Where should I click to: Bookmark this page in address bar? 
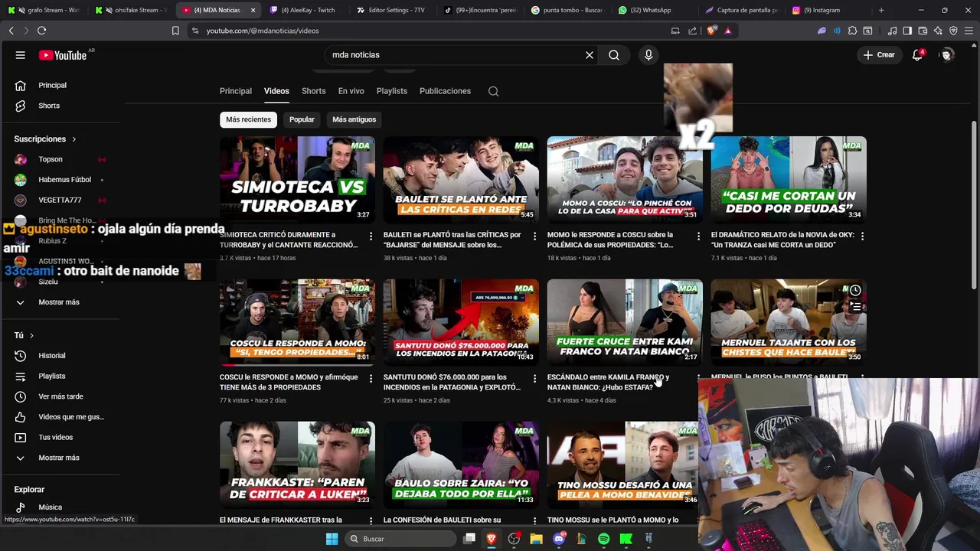coord(175,31)
